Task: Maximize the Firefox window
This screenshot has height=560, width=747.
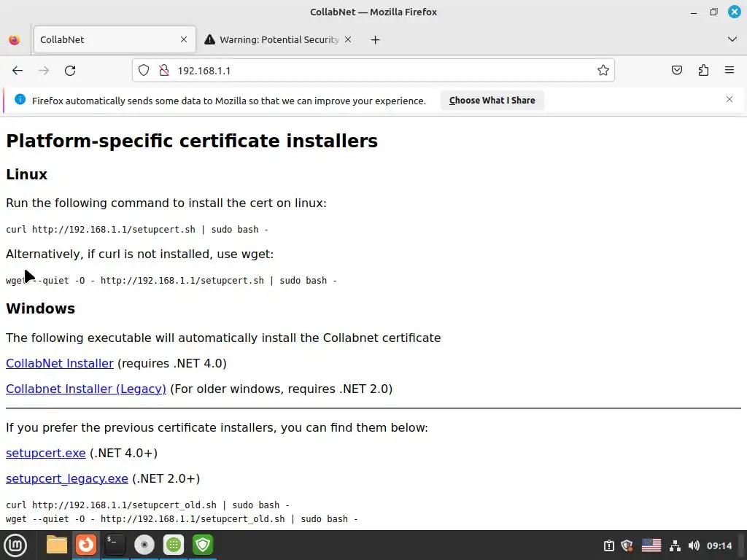Action: click(x=713, y=12)
